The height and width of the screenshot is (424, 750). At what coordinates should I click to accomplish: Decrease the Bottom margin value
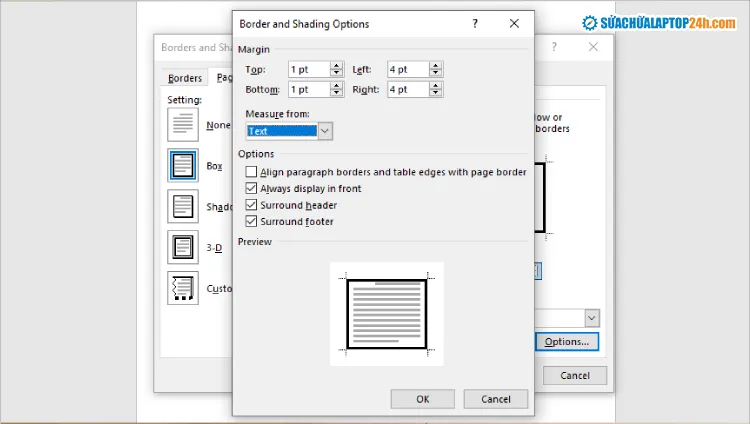click(337, 93)
